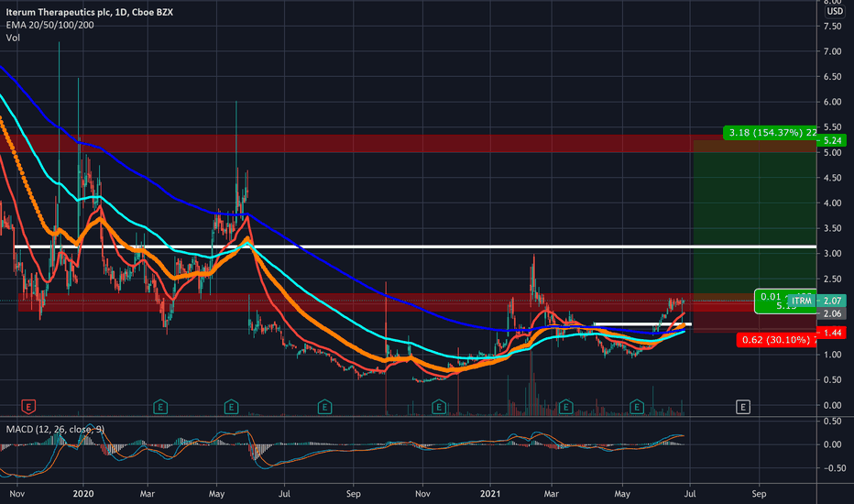Select the earnings E marker between Jul and Sep 2020
This screenshot has height=504, width=854.
[324, 407]
